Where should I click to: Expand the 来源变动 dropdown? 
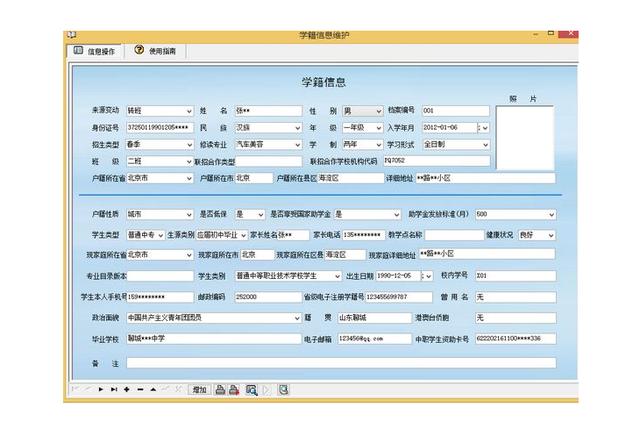coord(189,111)
